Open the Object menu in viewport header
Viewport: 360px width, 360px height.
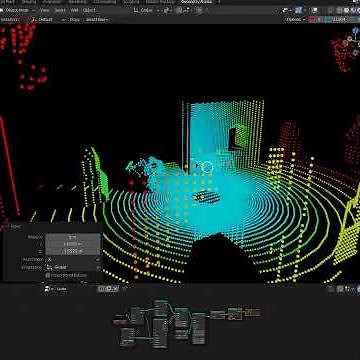[x=89, y=10]
